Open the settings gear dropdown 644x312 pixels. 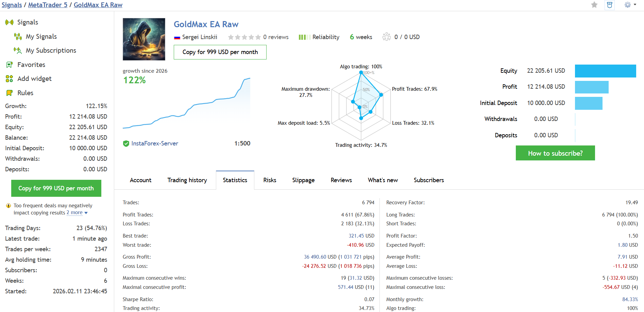[630, 5]
